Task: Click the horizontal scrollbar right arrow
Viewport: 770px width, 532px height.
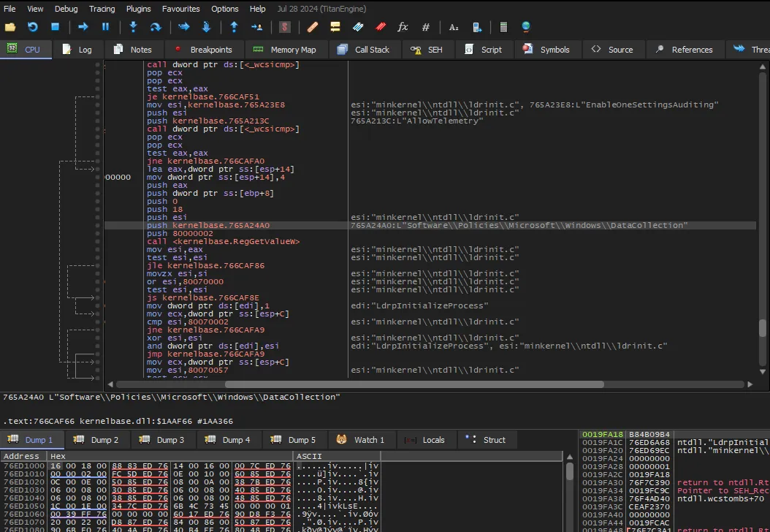Action: [750, 384]
